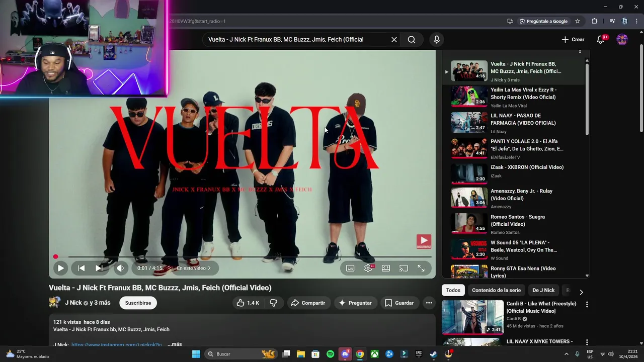Screen dimensions: 644x362
Task: Skip to the previous video
Action: [81, 268]
